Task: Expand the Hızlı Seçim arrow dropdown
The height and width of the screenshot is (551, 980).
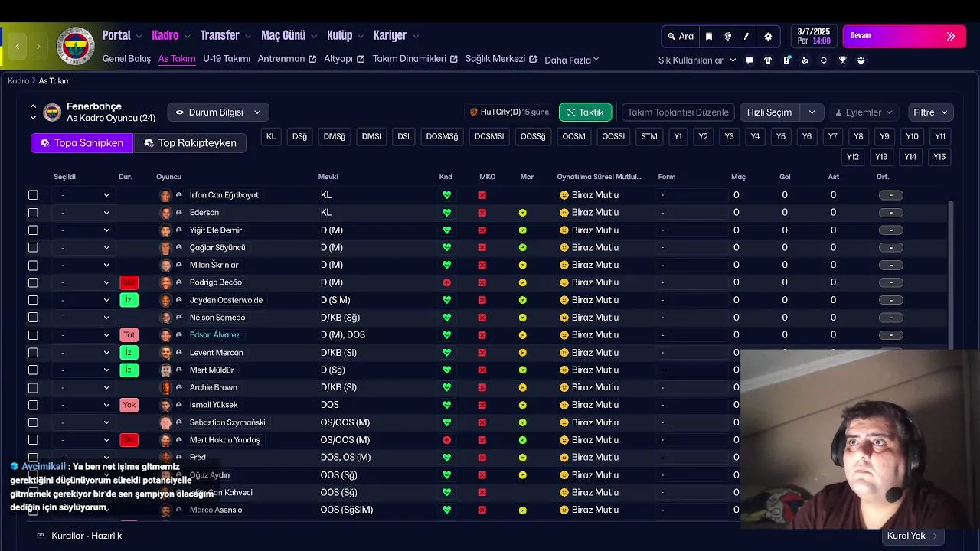Action: pos(812,112)
